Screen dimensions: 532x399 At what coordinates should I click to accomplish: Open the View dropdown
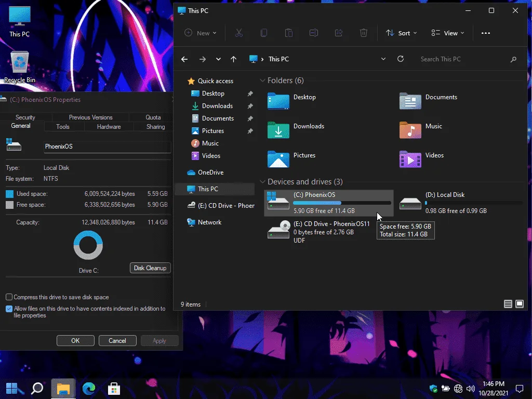coord(447,33)
